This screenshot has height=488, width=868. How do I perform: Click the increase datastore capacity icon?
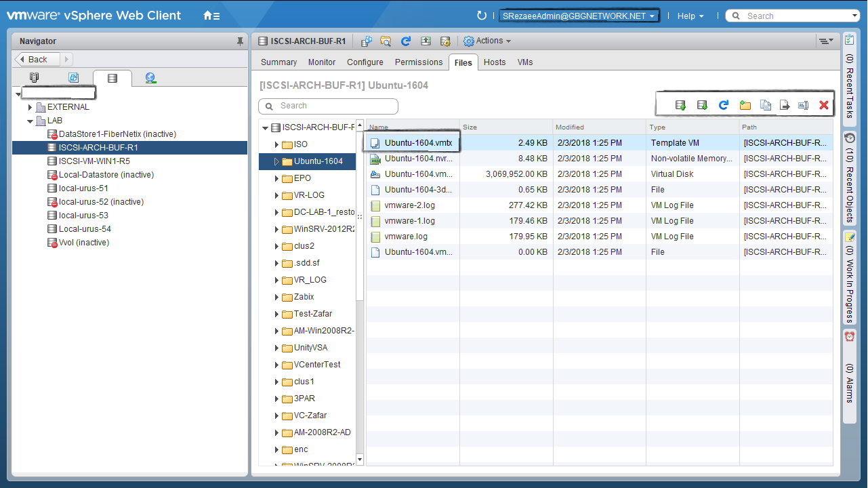tap(426, 41)
